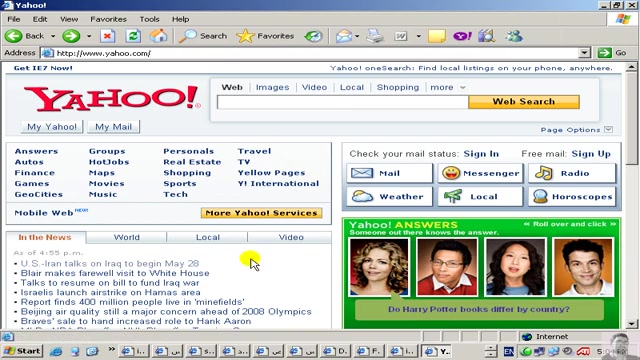Open the Search magnifier toolbar button

tap(203, 36)
